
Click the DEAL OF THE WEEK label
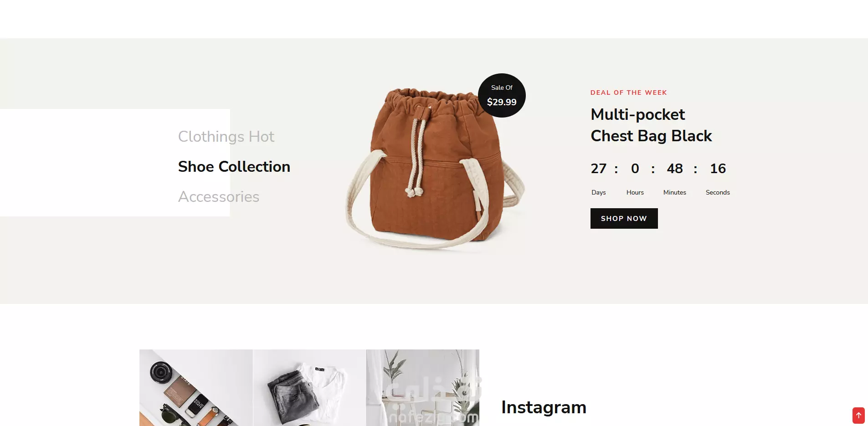[628, 92]
